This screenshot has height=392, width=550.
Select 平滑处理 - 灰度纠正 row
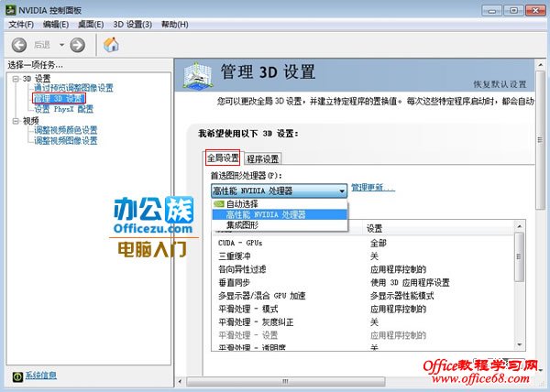[363, 322]
